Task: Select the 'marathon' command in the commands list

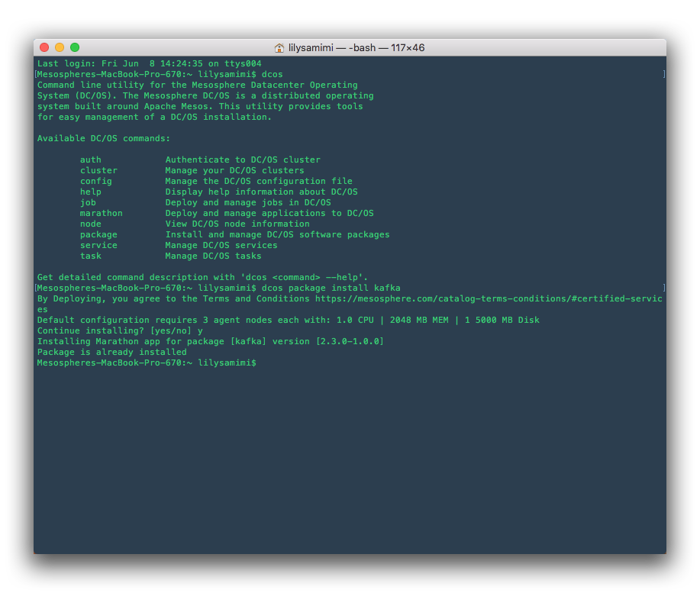Action: click(x=101, y=213)
